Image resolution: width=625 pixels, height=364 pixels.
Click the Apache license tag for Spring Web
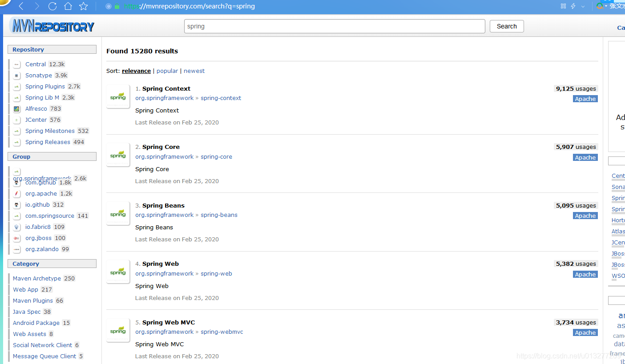pos(585,275)
